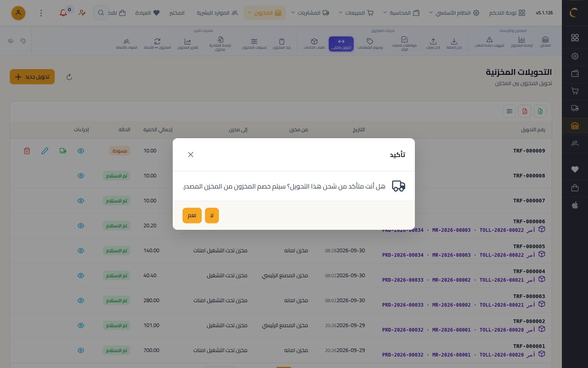Open the three-dot more options menu

point(41,13)
